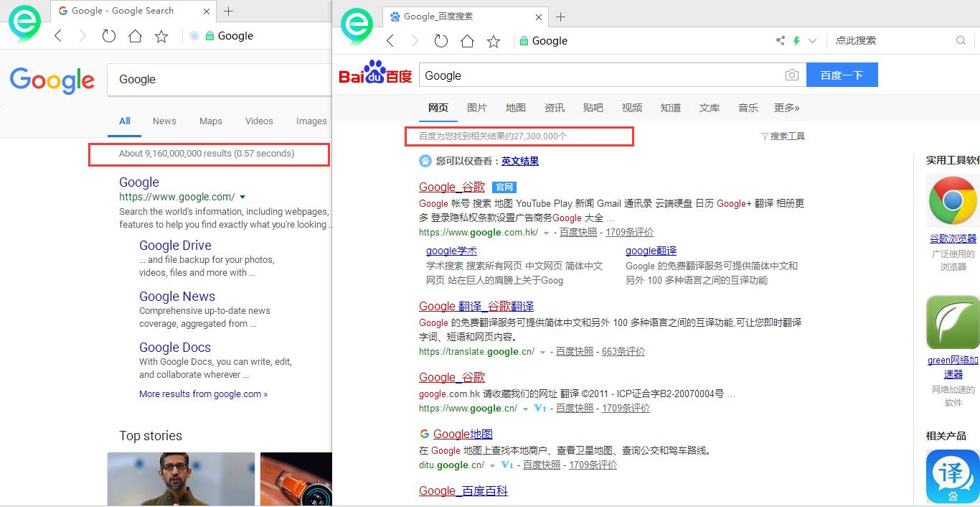Viewport: 980px width, 507px height.
Task: Click green lightning speed mode icon
Action: [796, 41]
